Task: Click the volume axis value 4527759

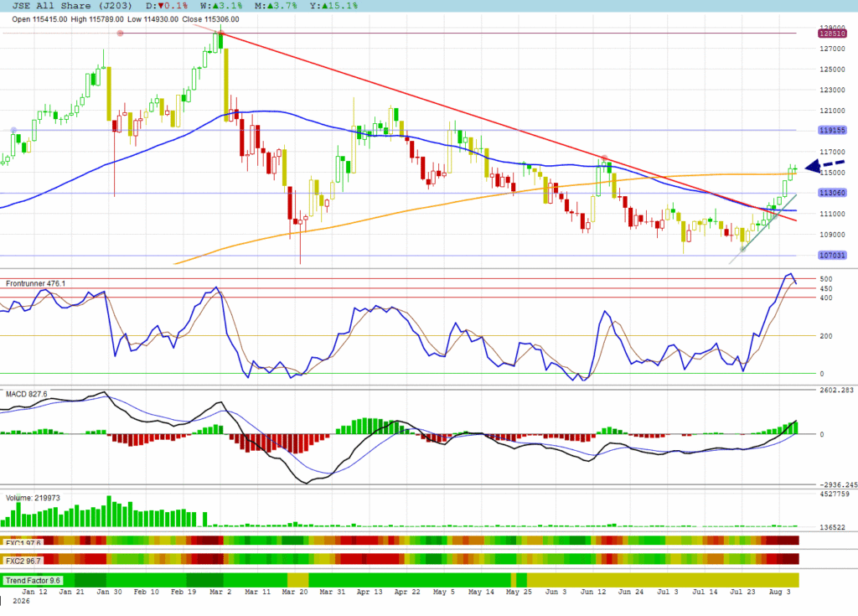Action: coord(835,494)
